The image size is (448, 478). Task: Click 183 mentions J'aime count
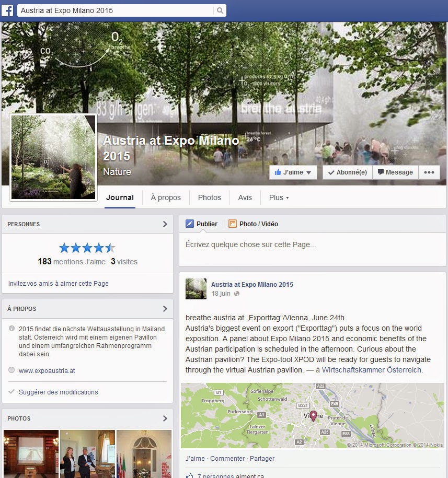point(72,262)
